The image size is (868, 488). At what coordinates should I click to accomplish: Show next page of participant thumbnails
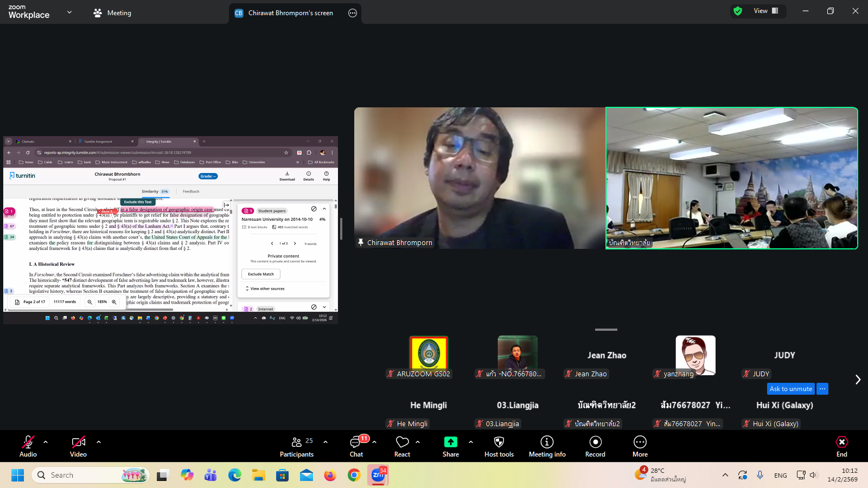pyautogui.click(x=858, y=380)
